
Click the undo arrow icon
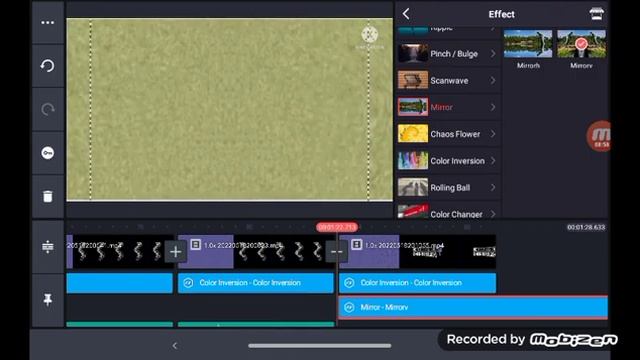48,66
